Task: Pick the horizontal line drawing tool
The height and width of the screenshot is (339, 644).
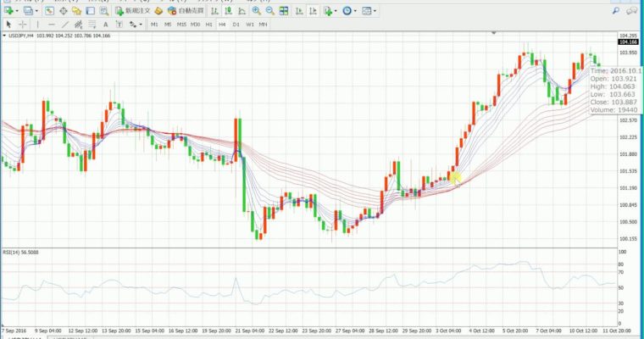Action: point(51,25)
